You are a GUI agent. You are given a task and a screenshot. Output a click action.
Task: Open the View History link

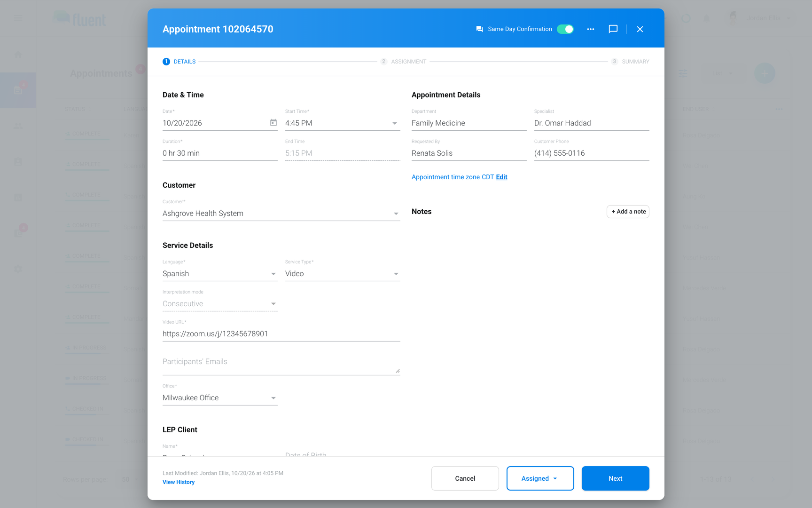pos(179,482)
